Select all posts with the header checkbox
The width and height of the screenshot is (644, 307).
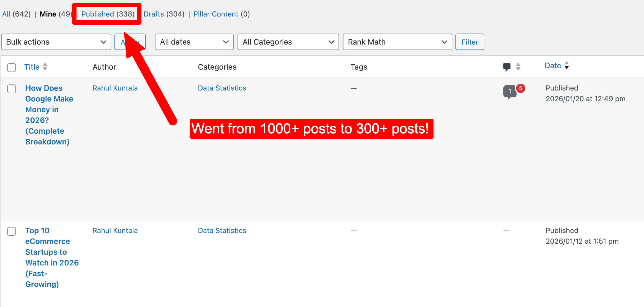(12, 67)
